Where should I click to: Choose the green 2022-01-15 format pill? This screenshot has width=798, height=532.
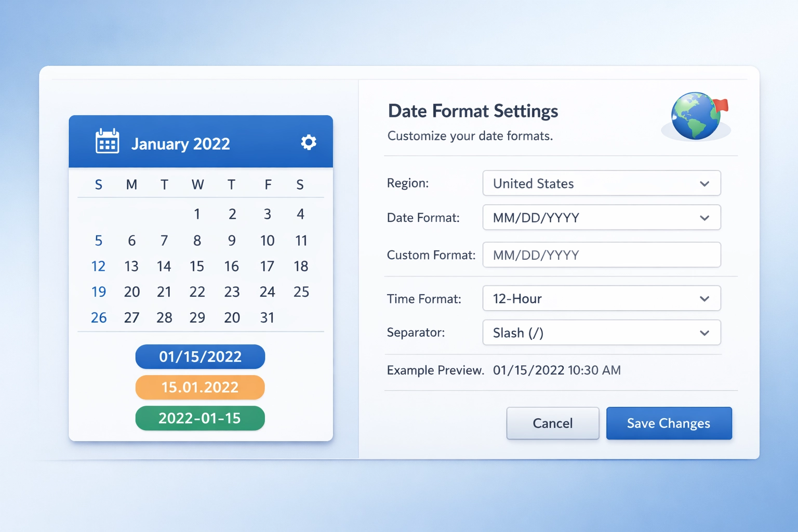click(x=200, y=418)
